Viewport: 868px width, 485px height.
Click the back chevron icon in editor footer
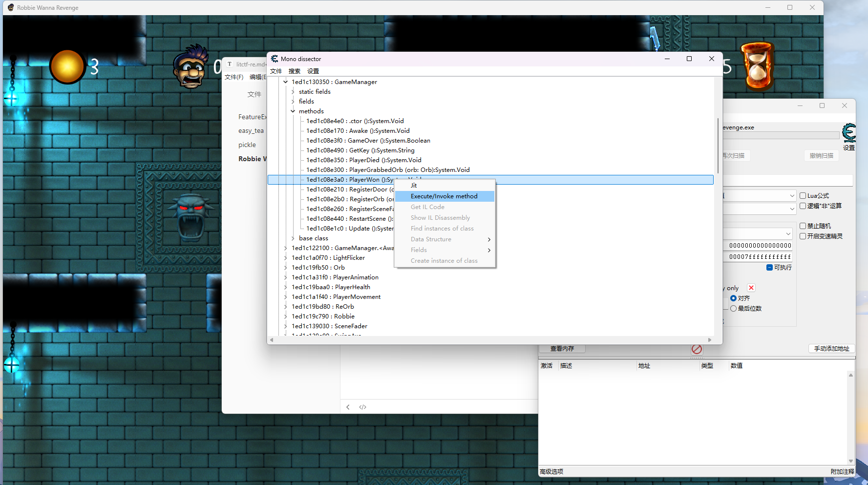coord(348,407)
